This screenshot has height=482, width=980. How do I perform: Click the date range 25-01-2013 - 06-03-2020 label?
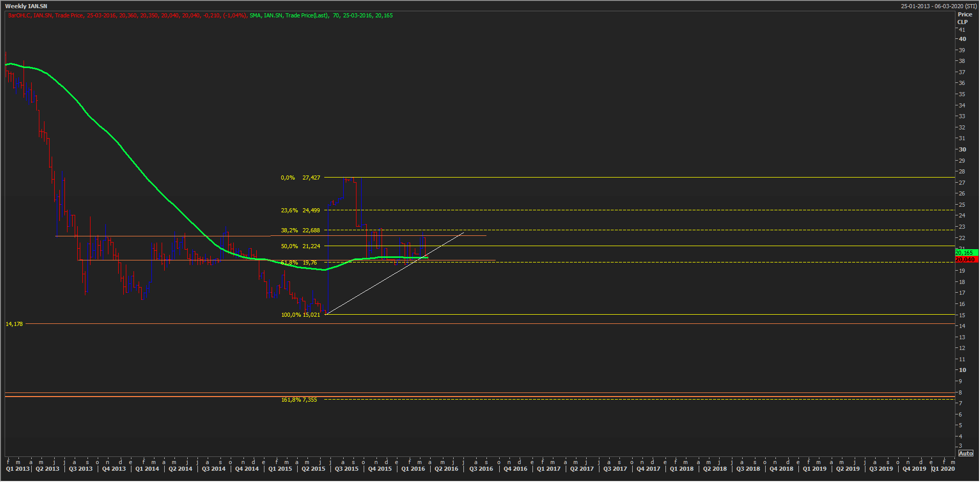pos(939,6)
